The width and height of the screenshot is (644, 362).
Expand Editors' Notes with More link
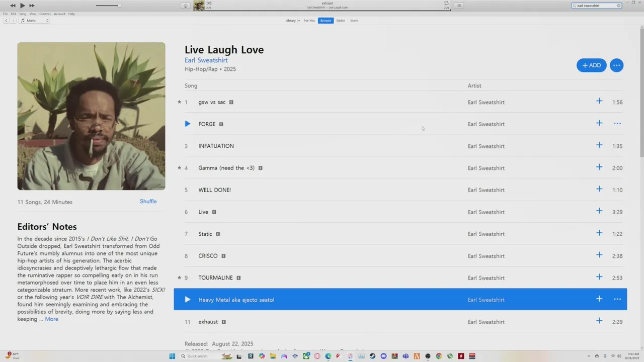pos(51,319)
